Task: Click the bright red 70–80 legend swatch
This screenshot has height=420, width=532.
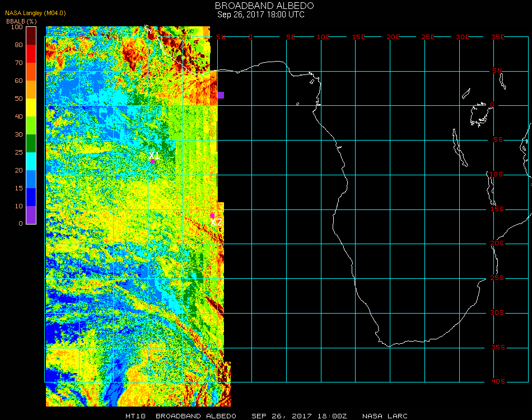Action: (31, 54)
